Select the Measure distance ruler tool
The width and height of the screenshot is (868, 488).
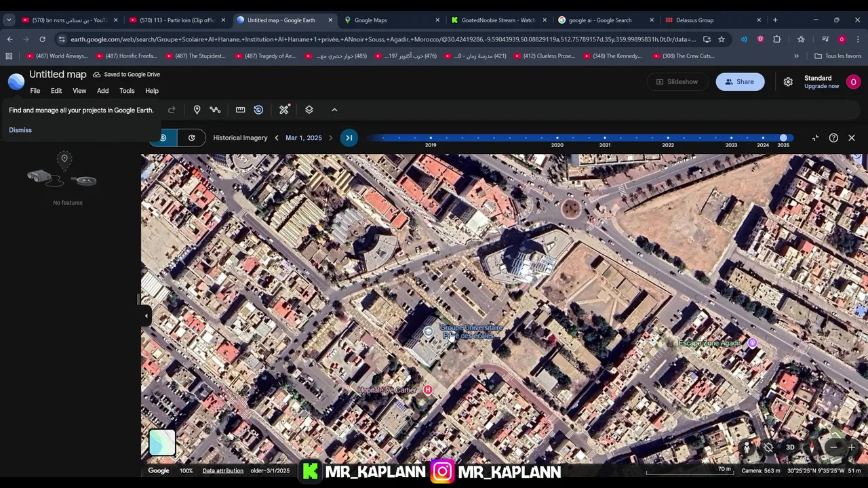pyautogui.click(x=240, y=110)
